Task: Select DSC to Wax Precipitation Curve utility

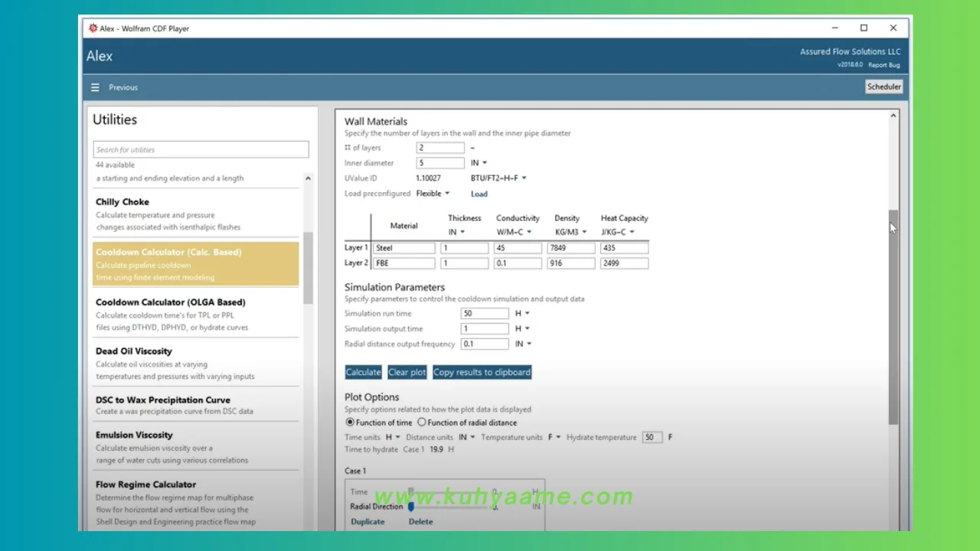Action: coord(196,406)
